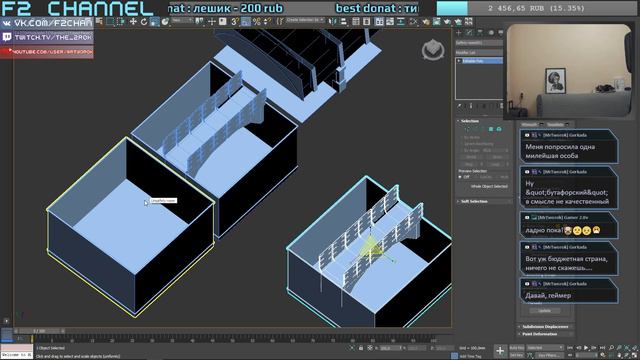This screenshot has height=360, width=640.
Task: Select the Rotate tool in main toolbar
Action: 144,22
